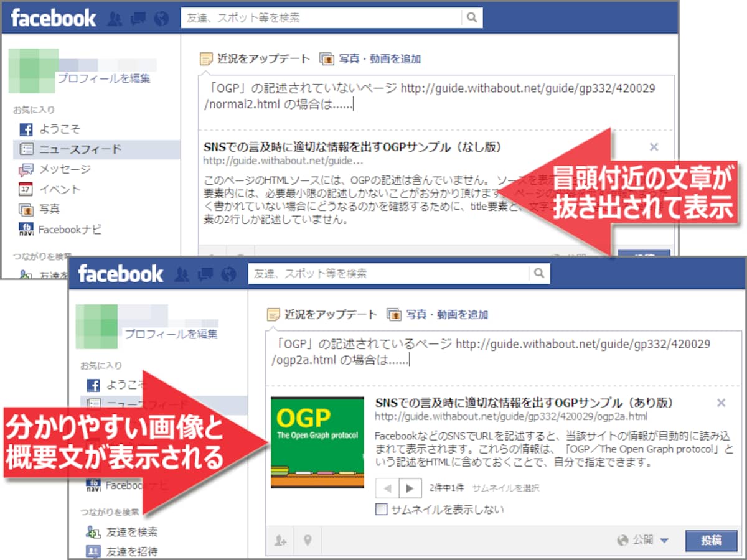Open Facebookナビ in top window sidebar

tap(70, 230)
